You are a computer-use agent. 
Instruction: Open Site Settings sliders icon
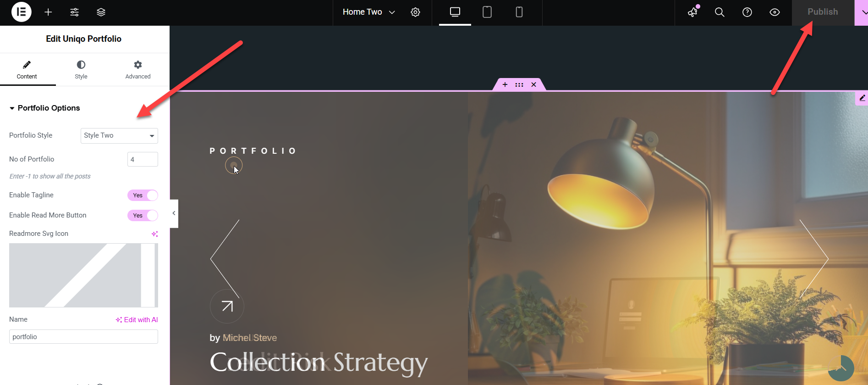tap(74, 12)
